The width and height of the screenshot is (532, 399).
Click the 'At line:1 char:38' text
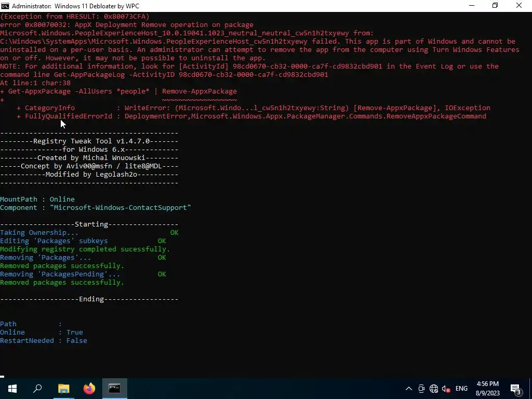pyautogui.click(x=35, y=83)
